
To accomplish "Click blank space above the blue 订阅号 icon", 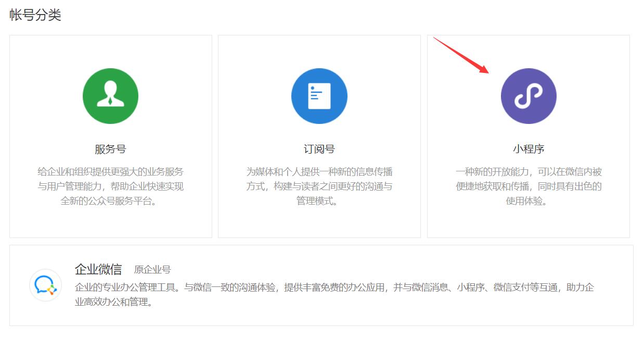I will coord(319,51).
